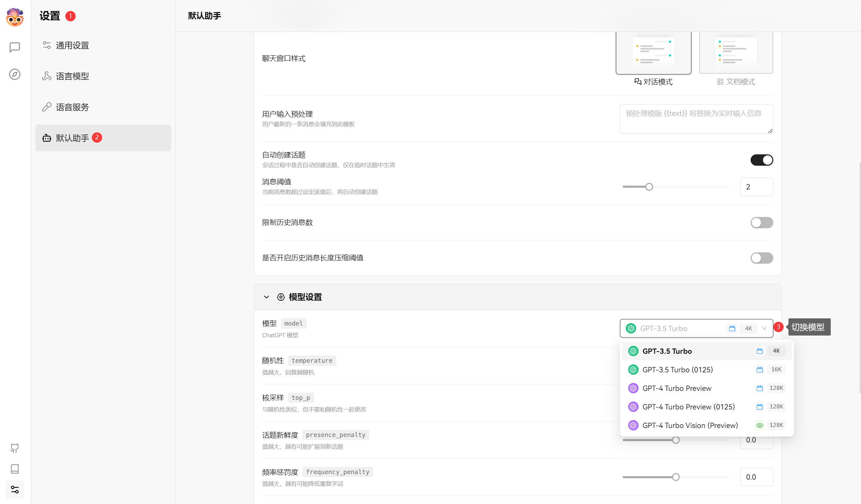Select the 对话模式 chat window style
The height and width of the screenshot is (504, 861).
pyautogui.click(x=653, y=53)
